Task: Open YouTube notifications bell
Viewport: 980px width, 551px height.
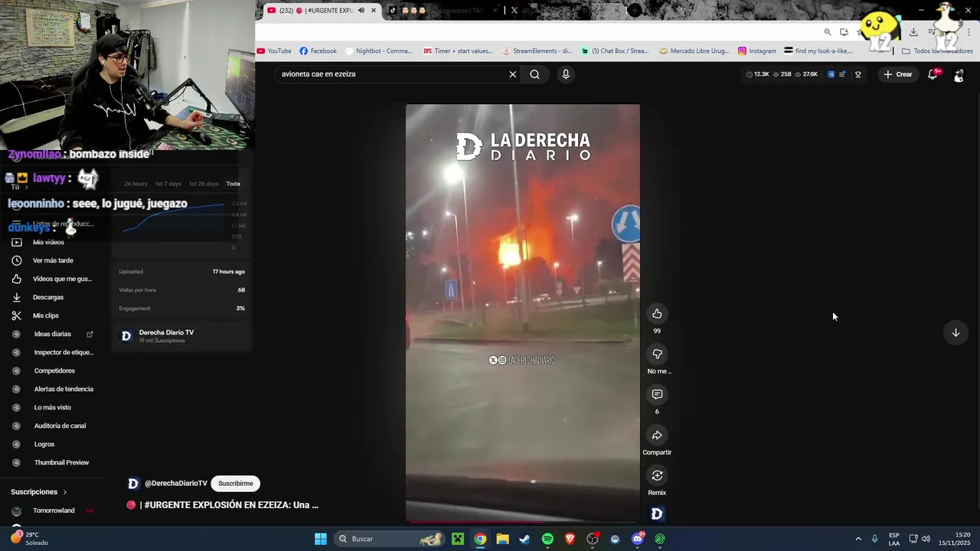Action: (933, 74)
